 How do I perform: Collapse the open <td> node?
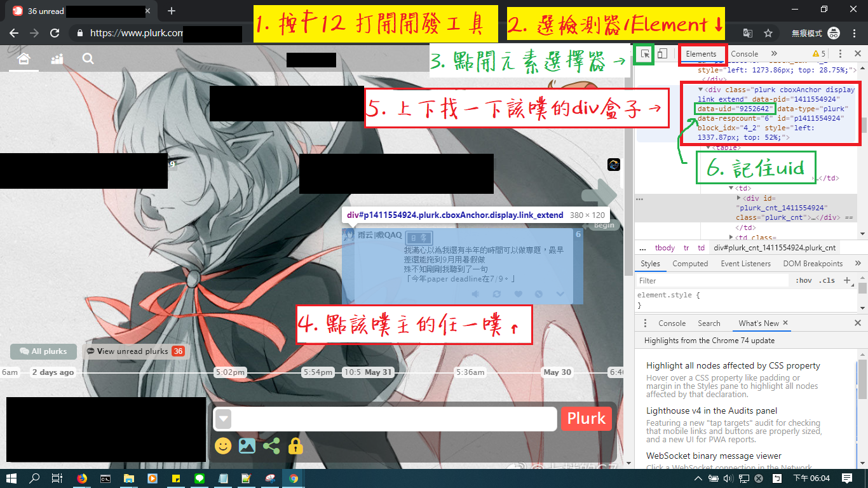pos(731,188)
